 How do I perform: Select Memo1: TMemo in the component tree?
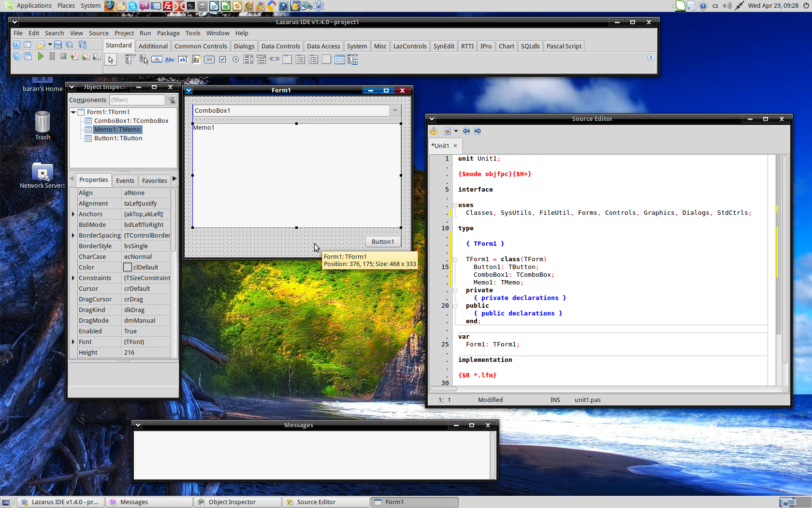click(117, 129)
